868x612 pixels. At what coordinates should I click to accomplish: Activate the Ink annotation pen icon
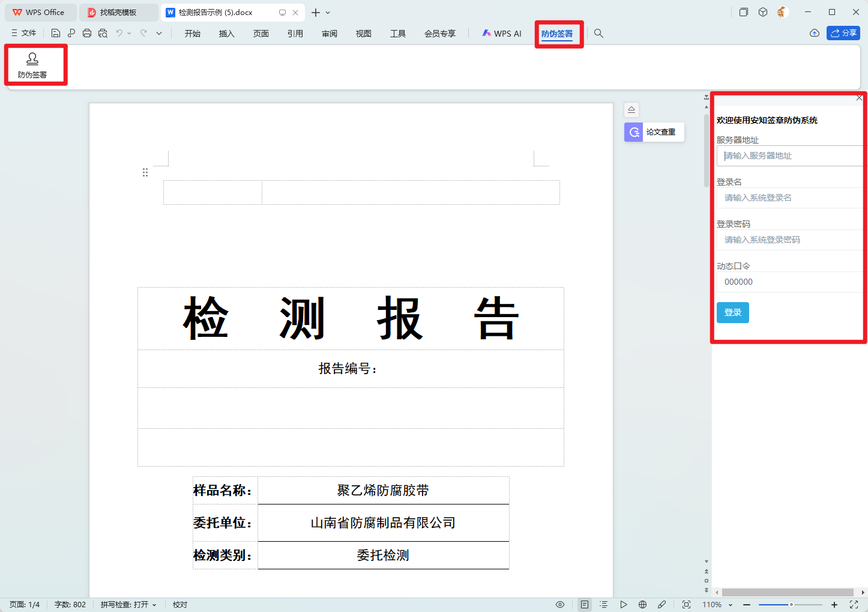point(663,604)
